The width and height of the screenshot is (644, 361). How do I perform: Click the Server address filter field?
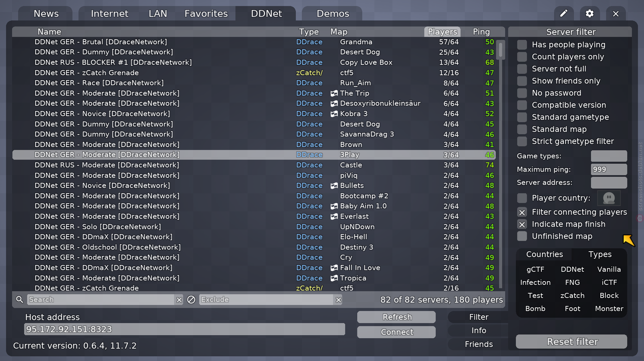pyautogui.click(x=609, y=183)
